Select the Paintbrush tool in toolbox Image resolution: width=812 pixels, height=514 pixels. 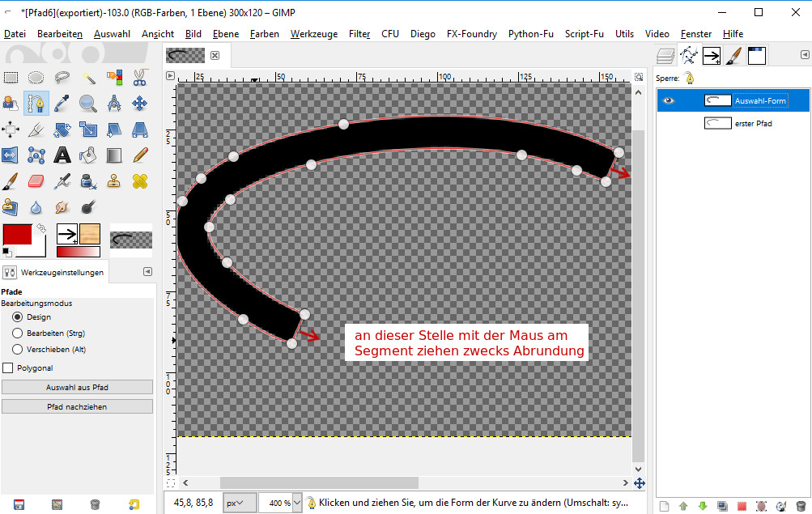coord(11,181)
